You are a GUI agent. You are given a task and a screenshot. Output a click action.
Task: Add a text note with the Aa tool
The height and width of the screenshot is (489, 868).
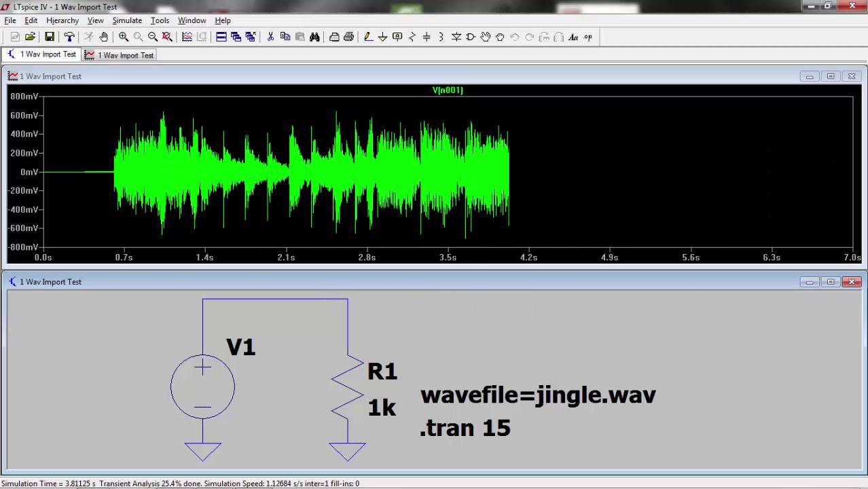573,37
